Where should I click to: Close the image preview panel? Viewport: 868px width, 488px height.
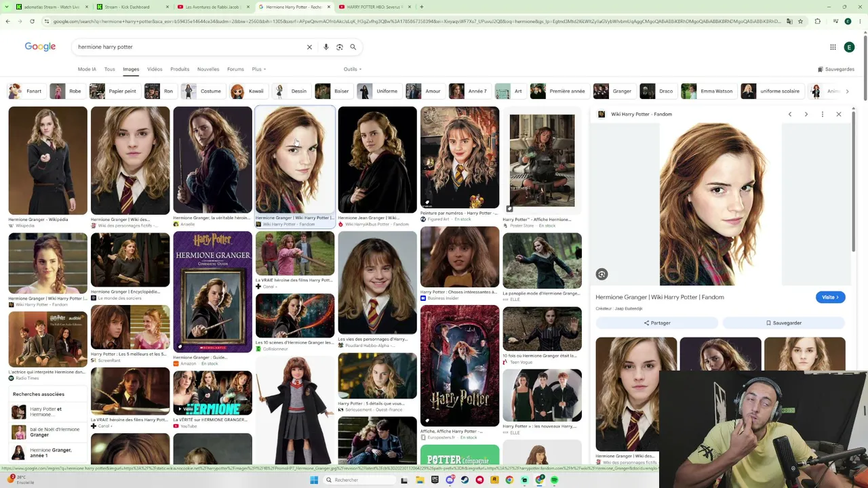tap(839, 114)
